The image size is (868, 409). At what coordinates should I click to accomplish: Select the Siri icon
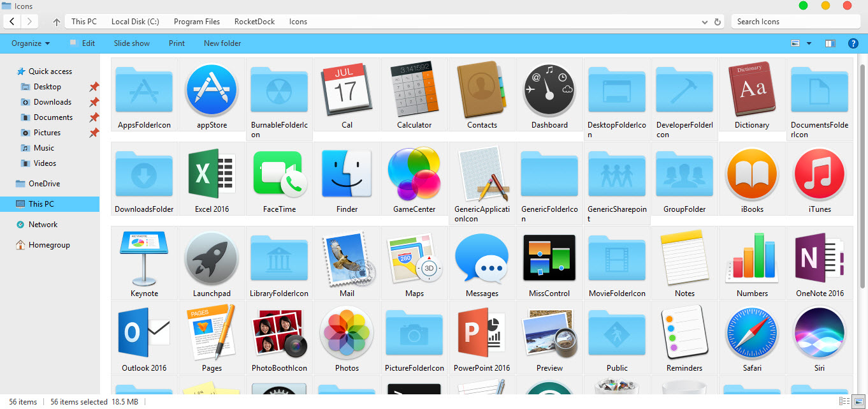(820, 333)
